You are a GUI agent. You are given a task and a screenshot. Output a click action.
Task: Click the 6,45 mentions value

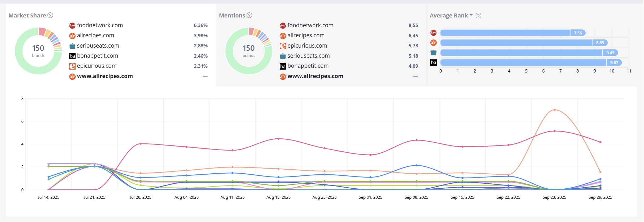413,36
